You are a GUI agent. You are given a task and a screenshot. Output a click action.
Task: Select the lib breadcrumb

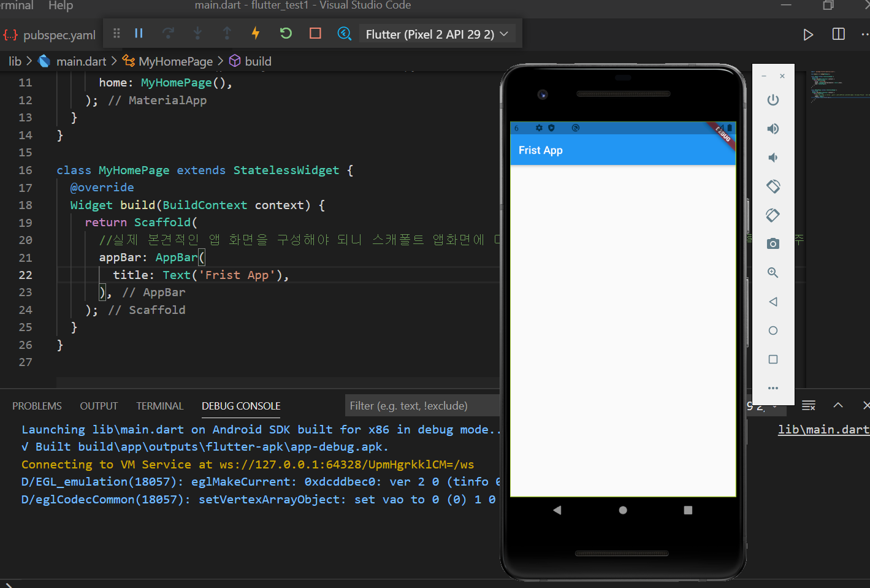15,61
